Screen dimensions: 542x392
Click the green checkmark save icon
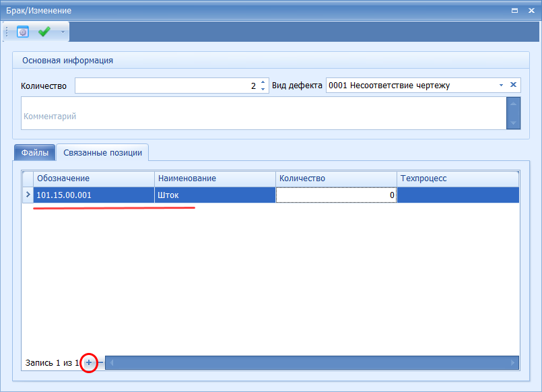pos(44,32)
